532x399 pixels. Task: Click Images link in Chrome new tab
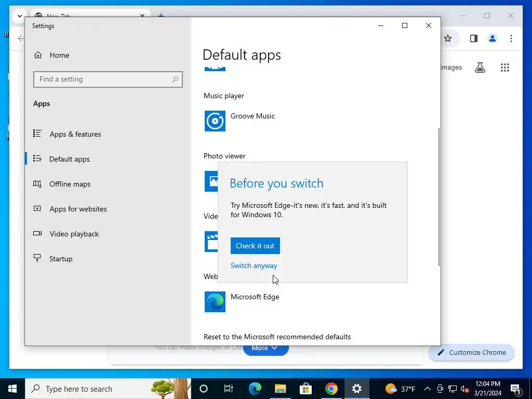[451, 67]
